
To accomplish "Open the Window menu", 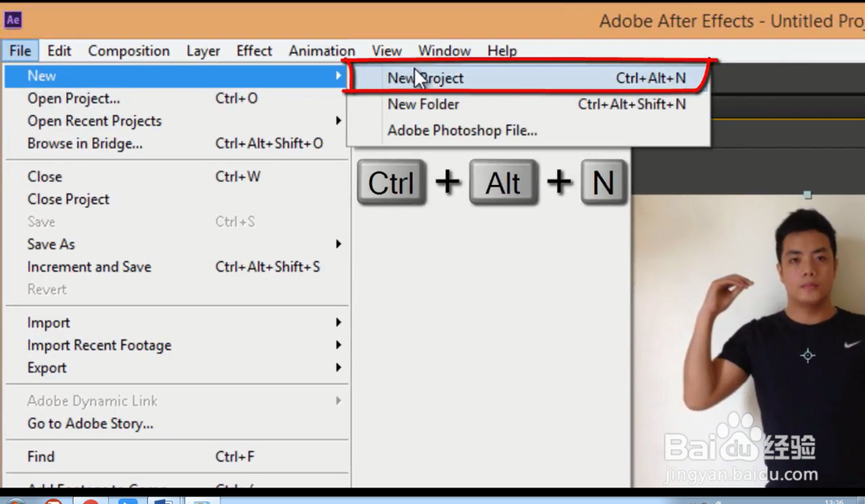I will [444, 51].
